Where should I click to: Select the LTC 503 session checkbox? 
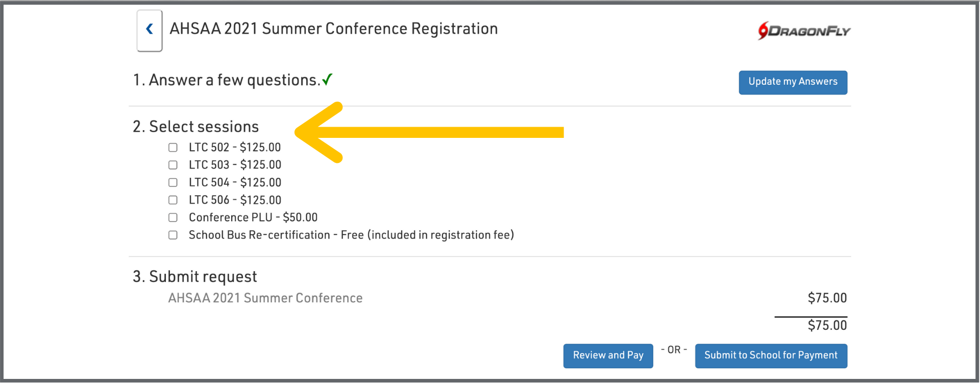coord(173,165)
